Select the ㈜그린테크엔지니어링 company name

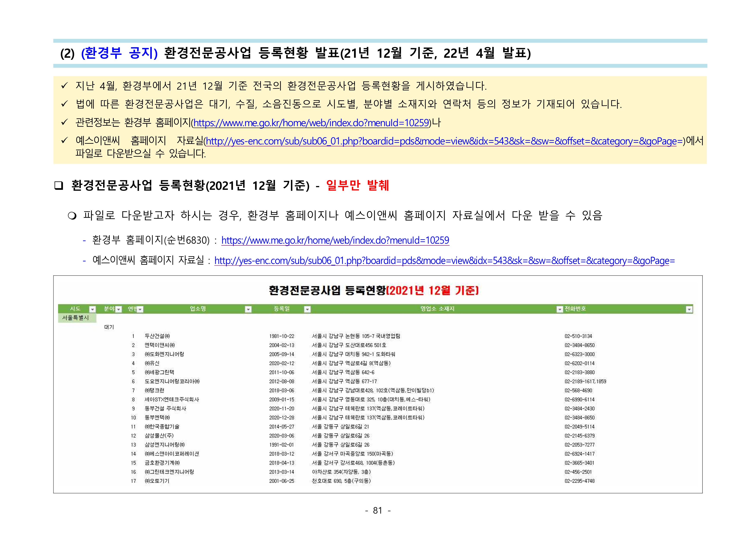click(x=169, y=472)
